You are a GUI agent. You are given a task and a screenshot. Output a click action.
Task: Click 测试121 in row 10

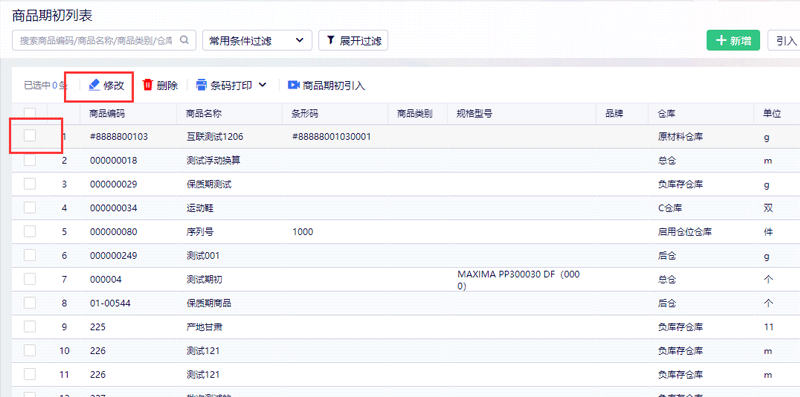[203, 351]
